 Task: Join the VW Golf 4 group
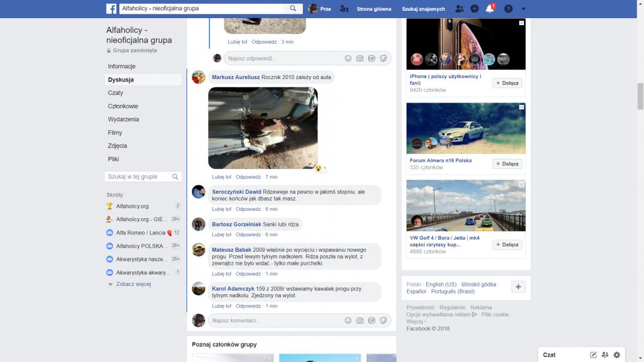(507, 245)
